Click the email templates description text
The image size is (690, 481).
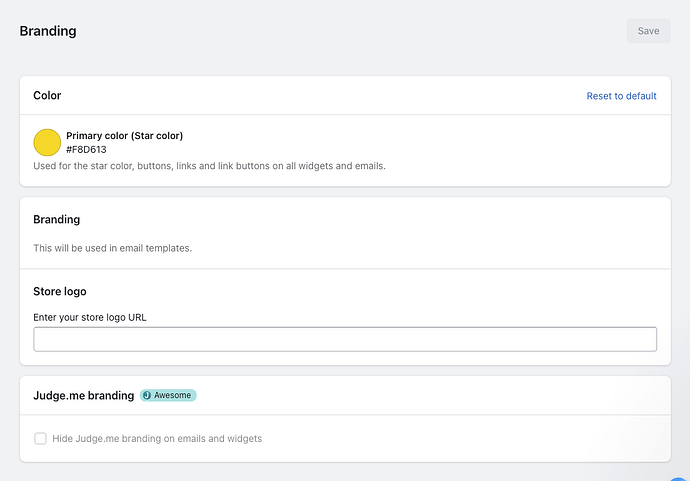pyautogui.click(x=112, y=248)
